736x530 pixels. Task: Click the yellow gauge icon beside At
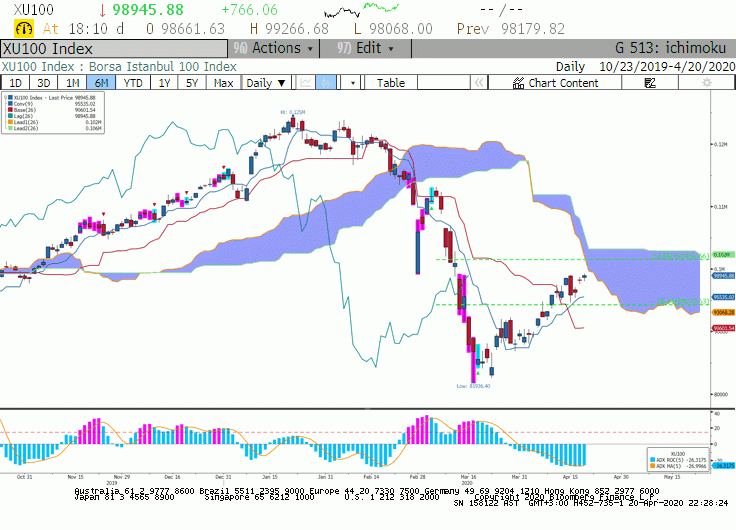point(23,29)
